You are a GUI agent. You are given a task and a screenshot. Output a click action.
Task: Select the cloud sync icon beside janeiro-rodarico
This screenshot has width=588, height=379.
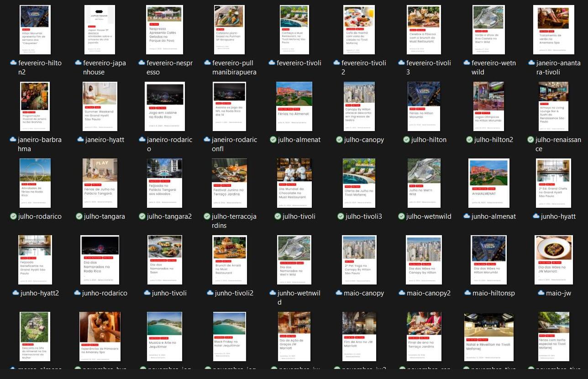click(142, 139)
